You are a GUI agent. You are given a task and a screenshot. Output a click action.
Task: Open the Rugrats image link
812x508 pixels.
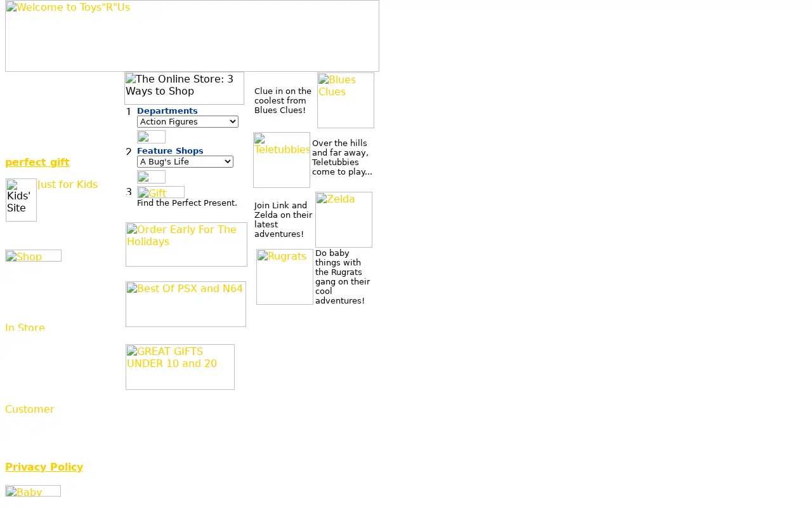285,277
